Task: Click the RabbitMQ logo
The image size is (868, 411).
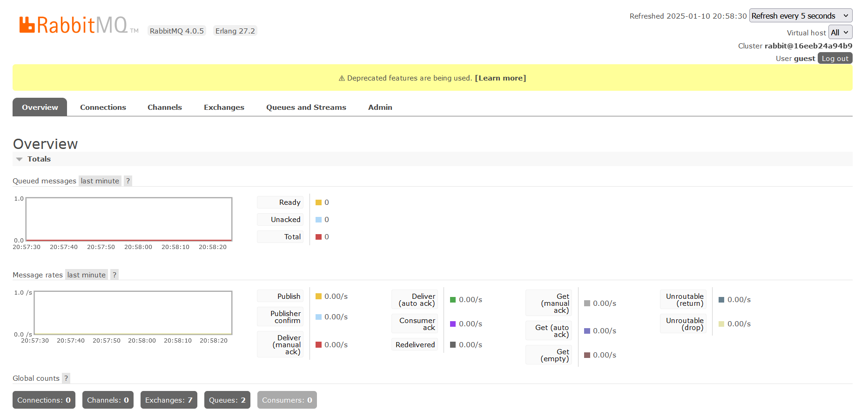Action: (79, 25)
